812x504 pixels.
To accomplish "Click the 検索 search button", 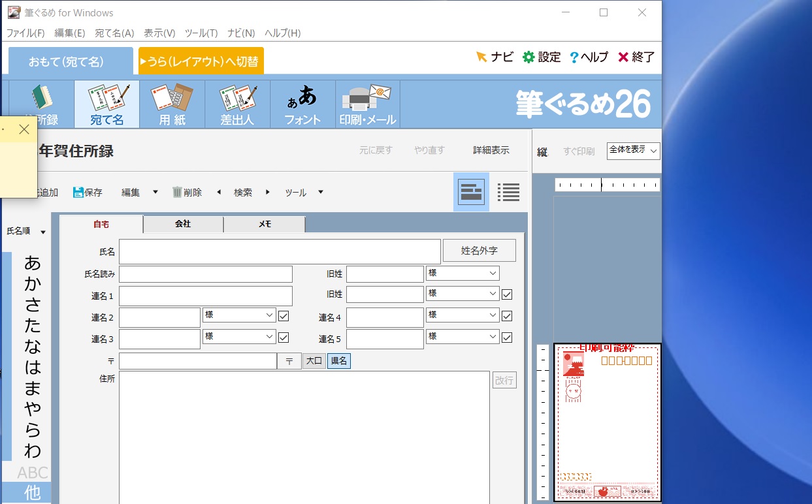I will pyautogui.click(x=243, y=192).
